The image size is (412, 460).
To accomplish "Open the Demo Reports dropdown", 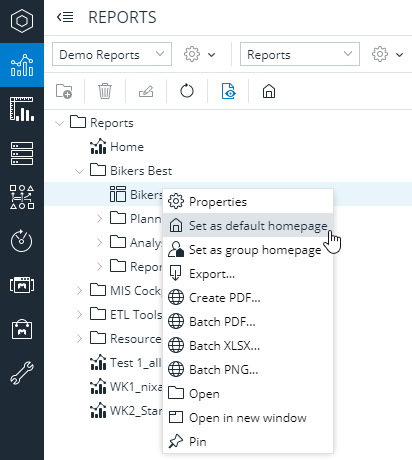I will tap(112, 54).
